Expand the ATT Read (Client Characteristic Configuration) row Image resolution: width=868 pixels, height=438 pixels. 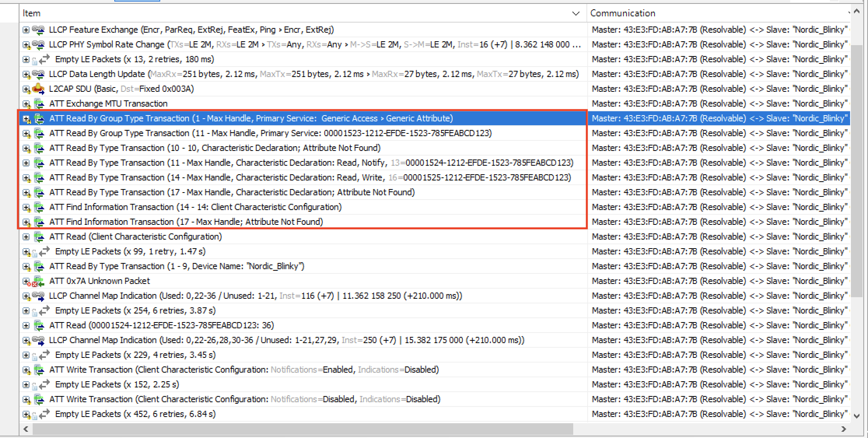pyautogui.click(x=26, y=237)
